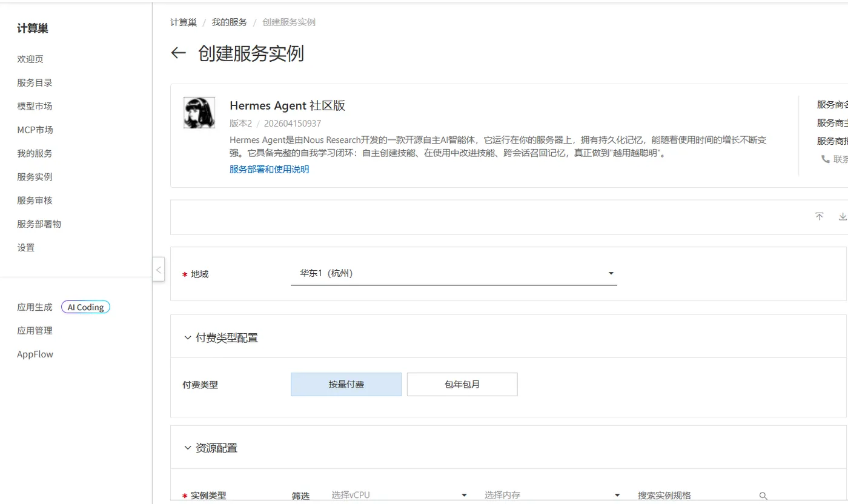Open the 选择vCPU filter dropdown
Image resolution: width=848 pixels, height=504 pixels.
(400, 496)
